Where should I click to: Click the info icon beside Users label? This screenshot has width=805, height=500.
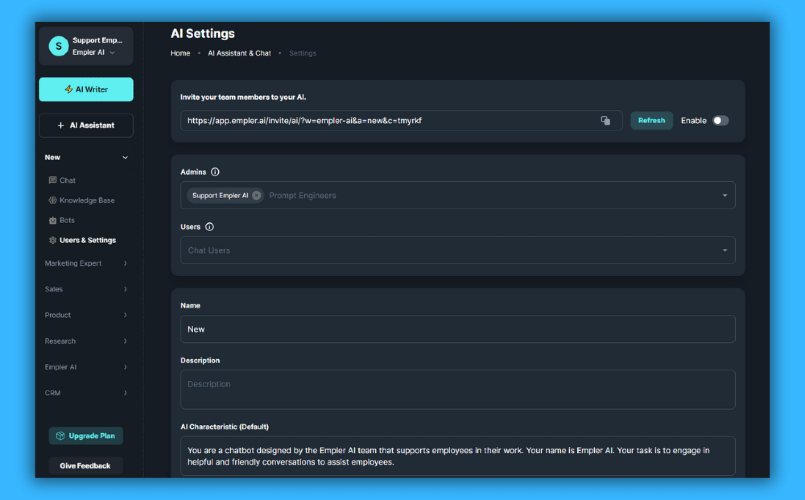tap(209, 227)
